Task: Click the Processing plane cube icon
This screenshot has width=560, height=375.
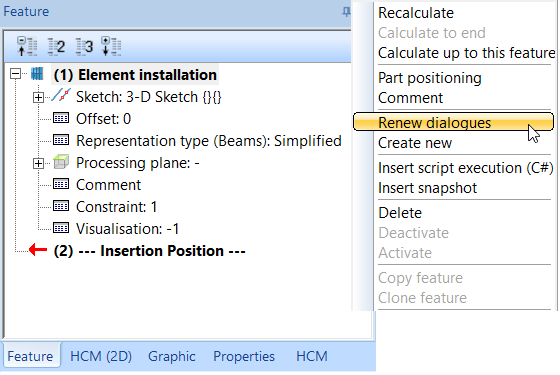Action: pos(61,162)
